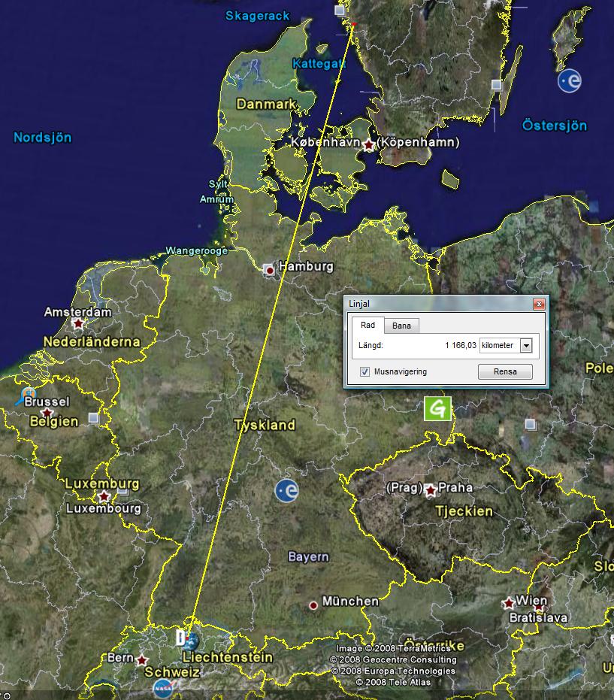Viewport: 614px width, 700px height.
Task: Click the Liechtenstein label
Action: tap(227, 657)
